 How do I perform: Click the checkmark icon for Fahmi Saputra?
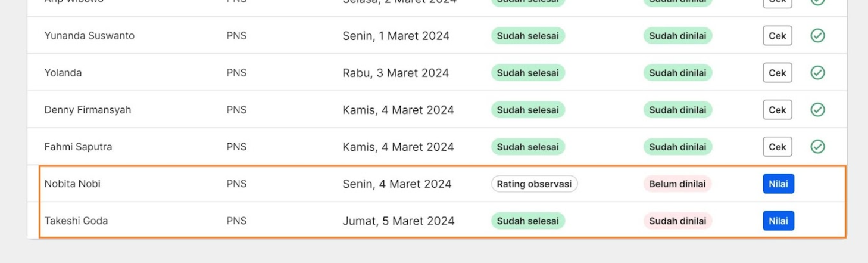[x=817, y=147]
